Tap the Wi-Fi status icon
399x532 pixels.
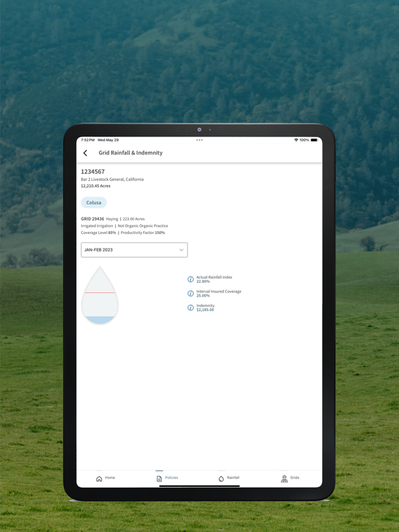(296, 140)
